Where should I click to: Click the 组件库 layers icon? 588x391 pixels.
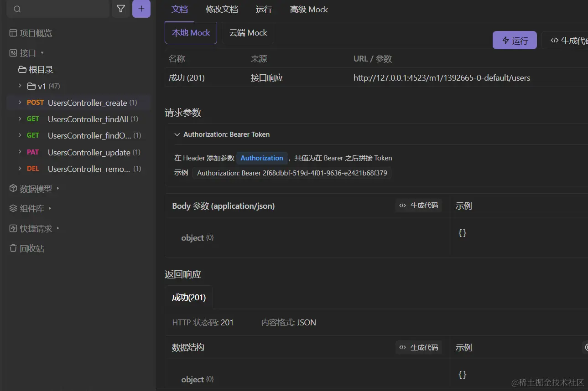tap(13, 209)
